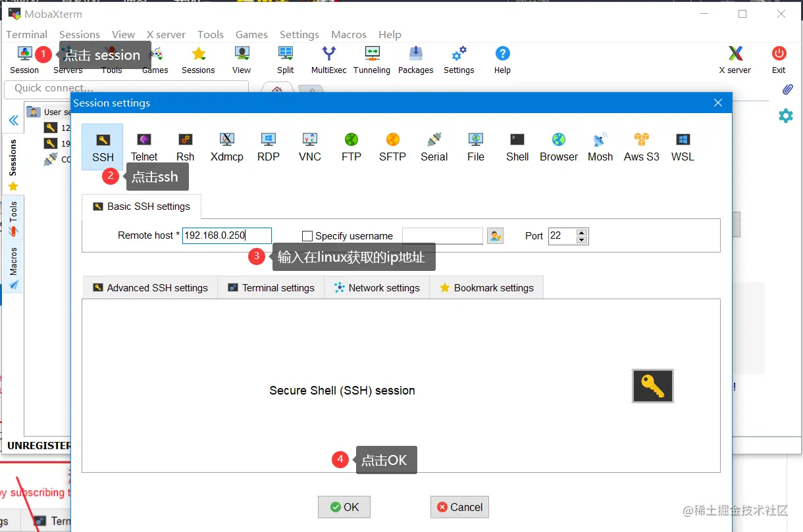Enable the Specify username checkbox
This screenshot has width=803, height=532.
coord(307,236)
